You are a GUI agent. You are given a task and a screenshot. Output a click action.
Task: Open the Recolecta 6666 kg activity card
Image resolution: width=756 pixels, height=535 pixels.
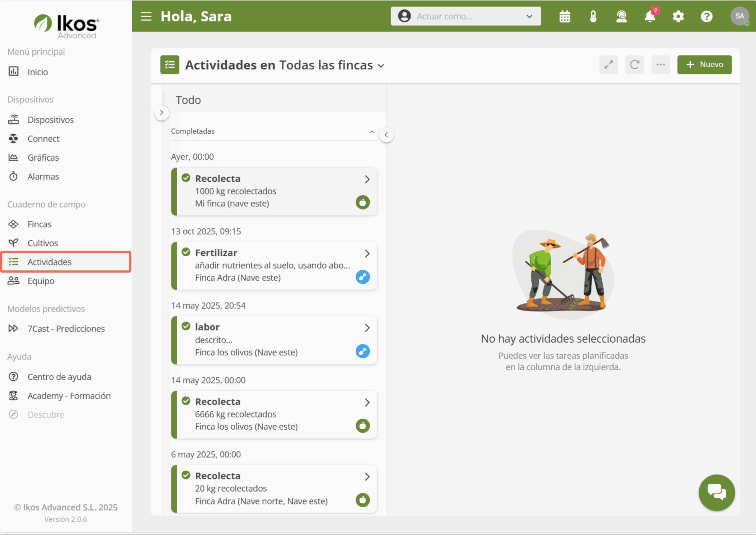pos(274,414)
